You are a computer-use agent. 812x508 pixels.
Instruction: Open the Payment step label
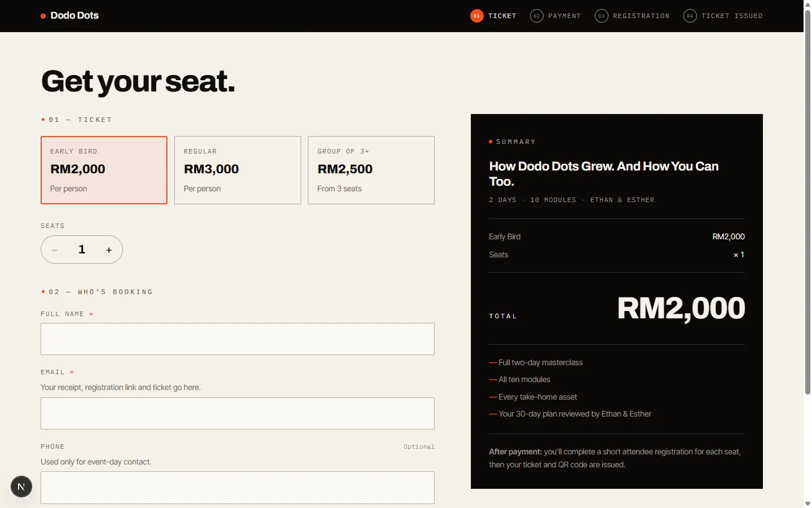(564, 16)
